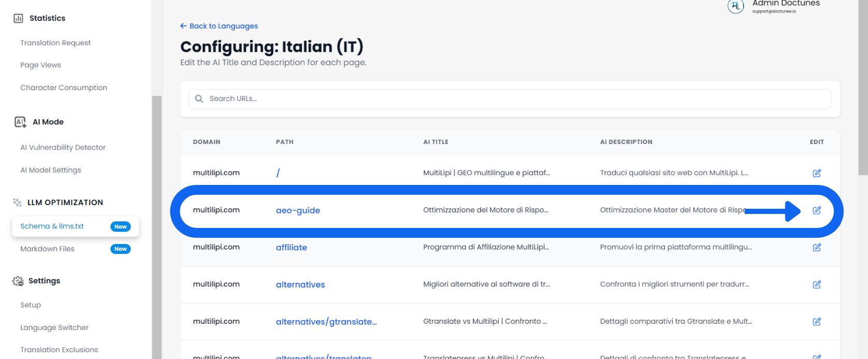
Task: Edit the root '/' path row
Action: coord(817,173)
